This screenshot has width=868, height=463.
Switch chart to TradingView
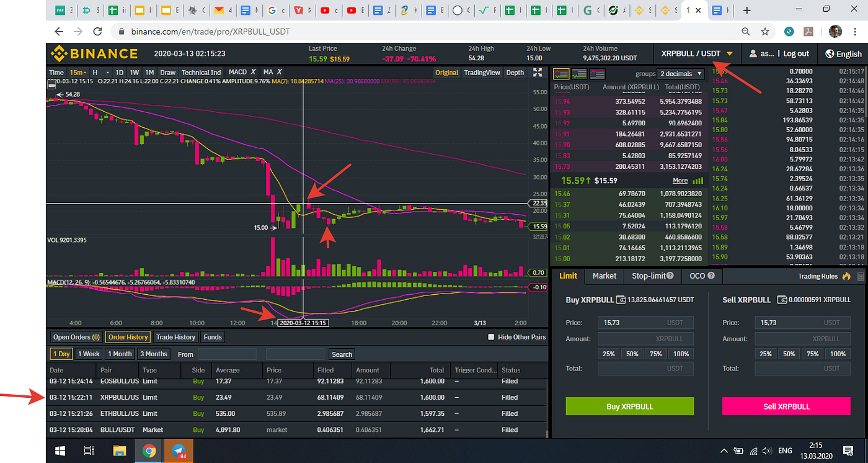[482, 73]
